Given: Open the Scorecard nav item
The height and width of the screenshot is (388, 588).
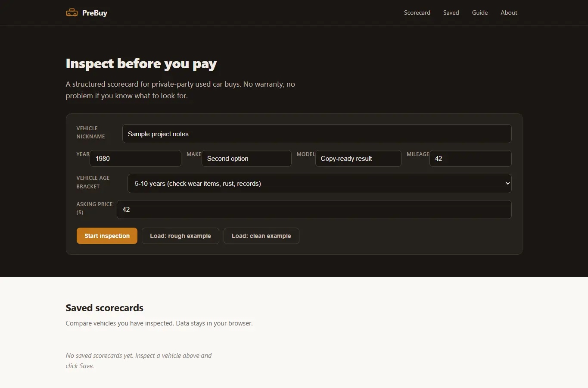Looking at the screenshot, I should (x=417, y=13).
